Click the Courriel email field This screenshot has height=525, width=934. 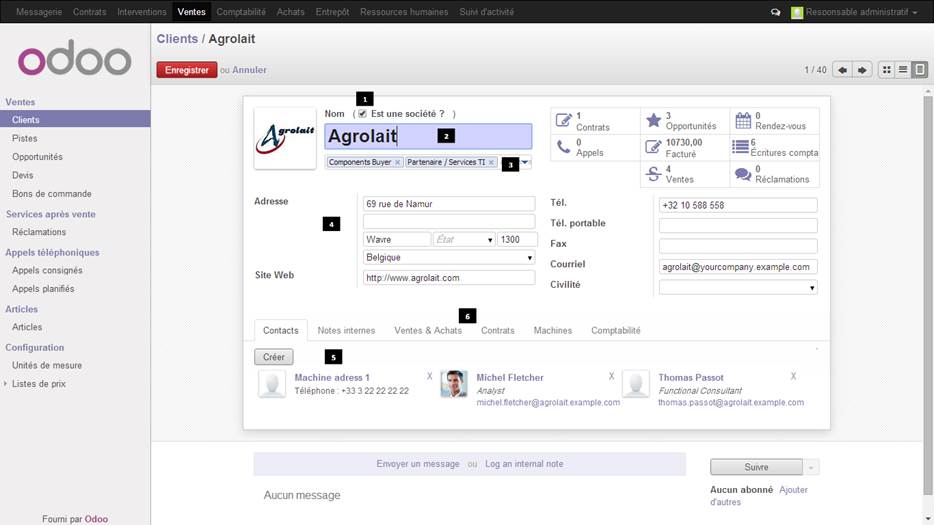point(738,267)
